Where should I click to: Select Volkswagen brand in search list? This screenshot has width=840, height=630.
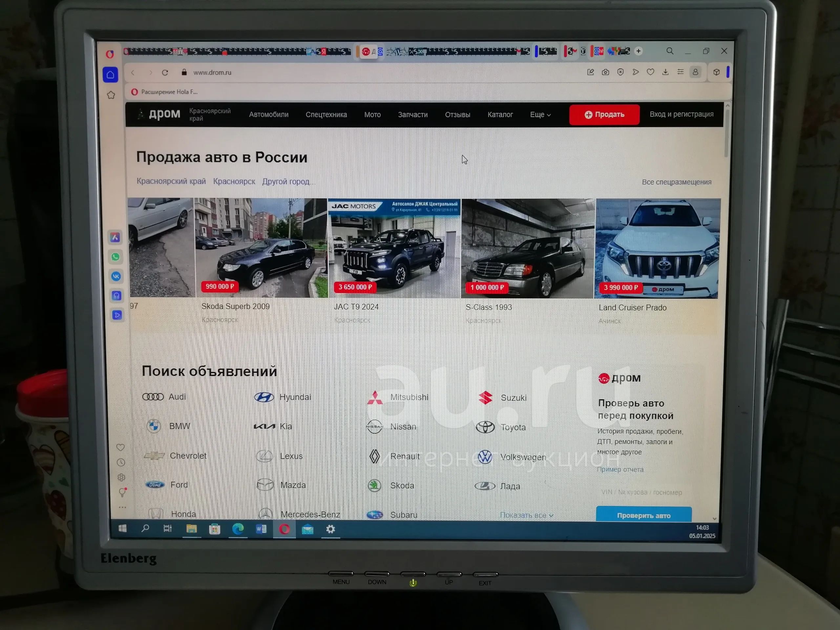point(512,457)
